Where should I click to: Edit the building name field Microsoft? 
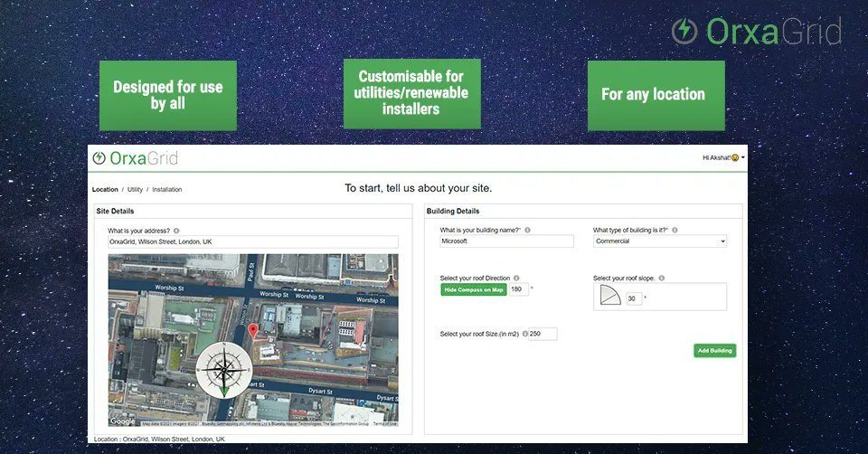point(506,241)
